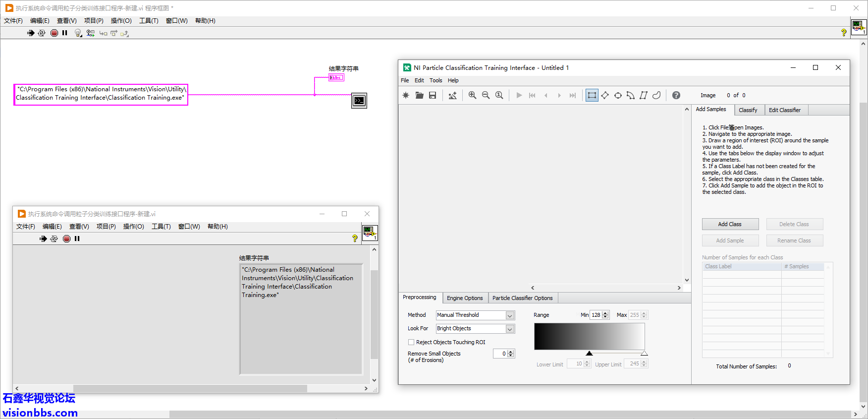Select the Oval ROI tool
The height and width of the screenshot is (419, 868).
click(618, 95)
